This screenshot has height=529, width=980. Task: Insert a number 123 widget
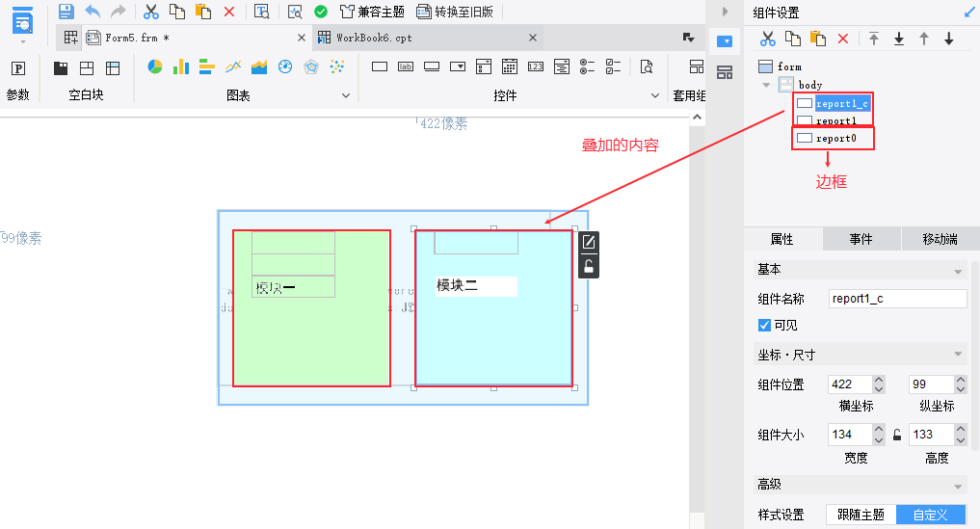(536, 66)
